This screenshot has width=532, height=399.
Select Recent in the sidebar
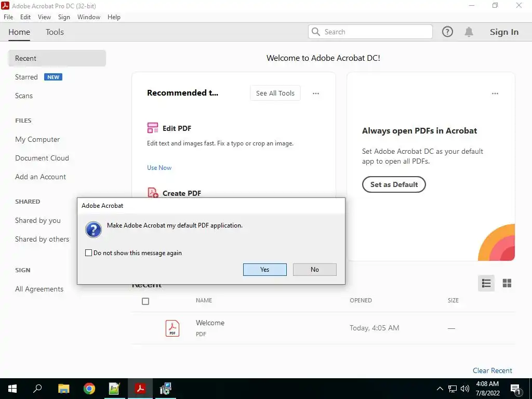[x=57, y=58]
